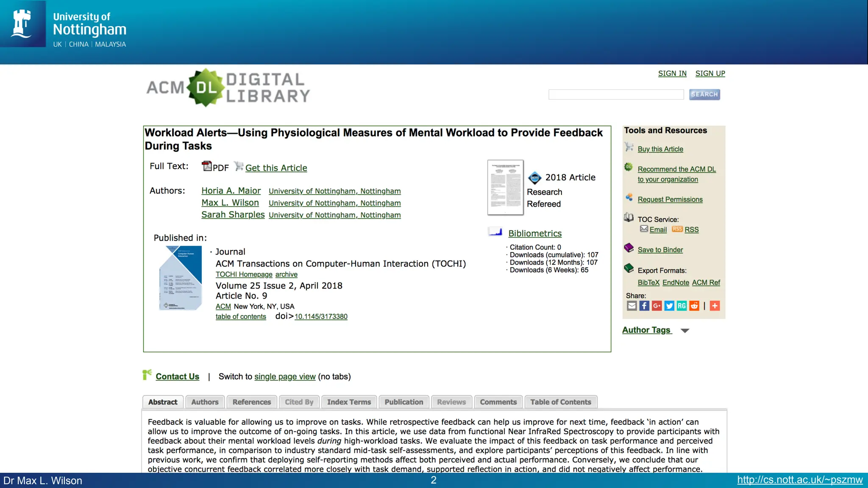
Task: Share article on Twitter icon
Action: pos(669,306)
